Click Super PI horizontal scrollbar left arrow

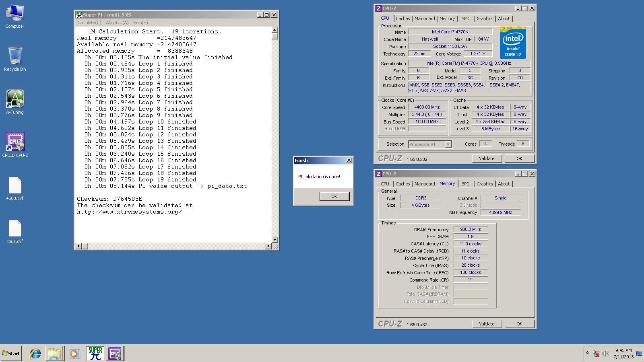79,246
